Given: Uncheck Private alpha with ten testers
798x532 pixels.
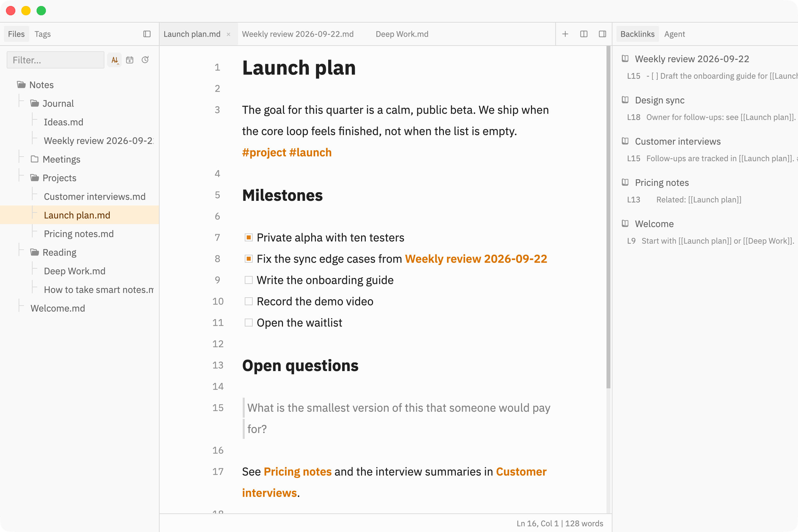Looking at the screenshot, I should pyautogui.click(x=249, y=237).
